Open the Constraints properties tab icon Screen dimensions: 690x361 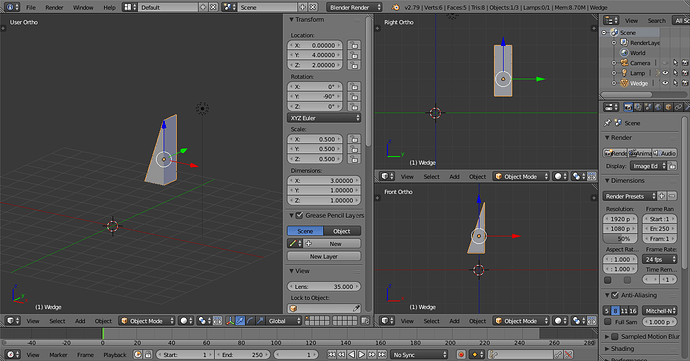click(x=679, y=107)
